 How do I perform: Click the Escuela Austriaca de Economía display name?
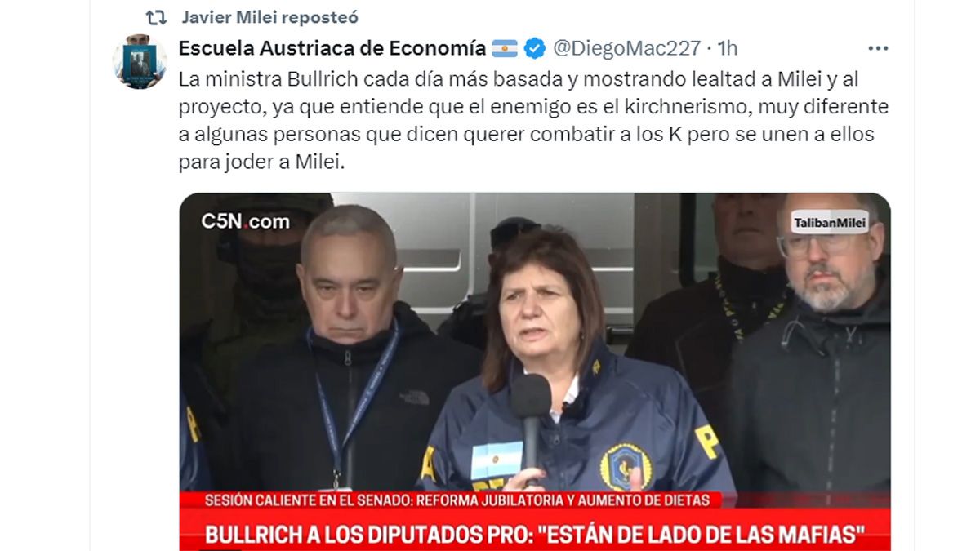click(332, 48)
